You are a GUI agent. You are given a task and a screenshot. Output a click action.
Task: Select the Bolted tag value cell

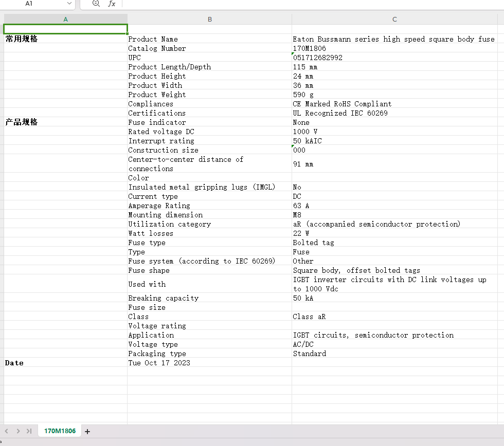tap(395, 243)
